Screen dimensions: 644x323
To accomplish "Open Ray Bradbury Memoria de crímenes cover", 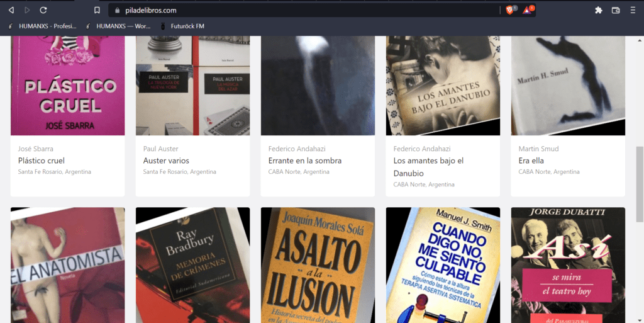I will pyautogui.click(x=192, y=265).
